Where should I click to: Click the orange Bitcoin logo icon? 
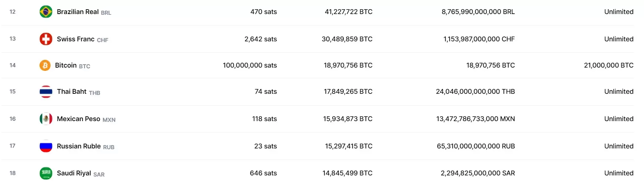tap(45, 65)
